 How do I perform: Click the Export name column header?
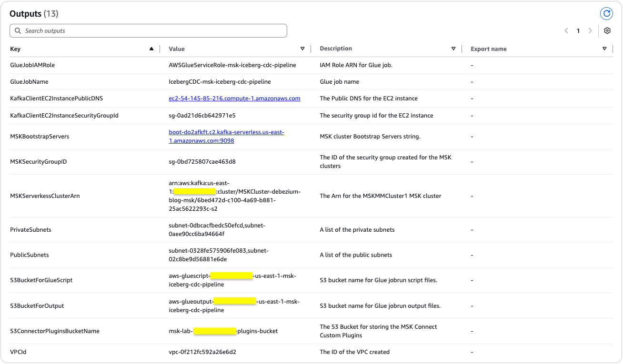pyautogui.click(x=489, y=49)
